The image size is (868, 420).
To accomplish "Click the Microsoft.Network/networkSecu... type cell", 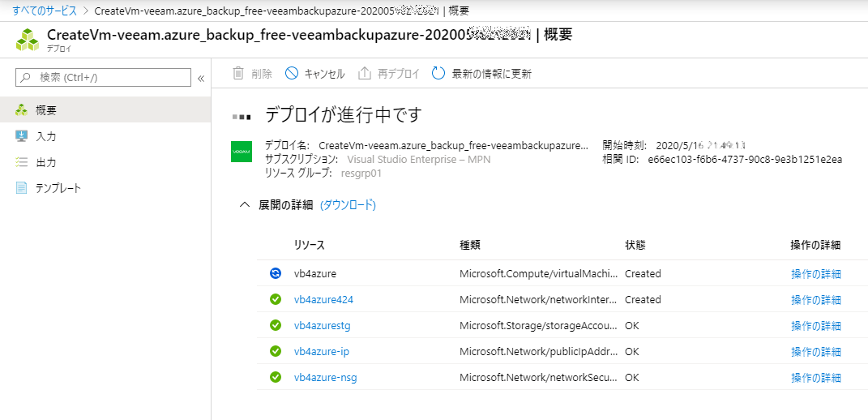I will 539,378.
